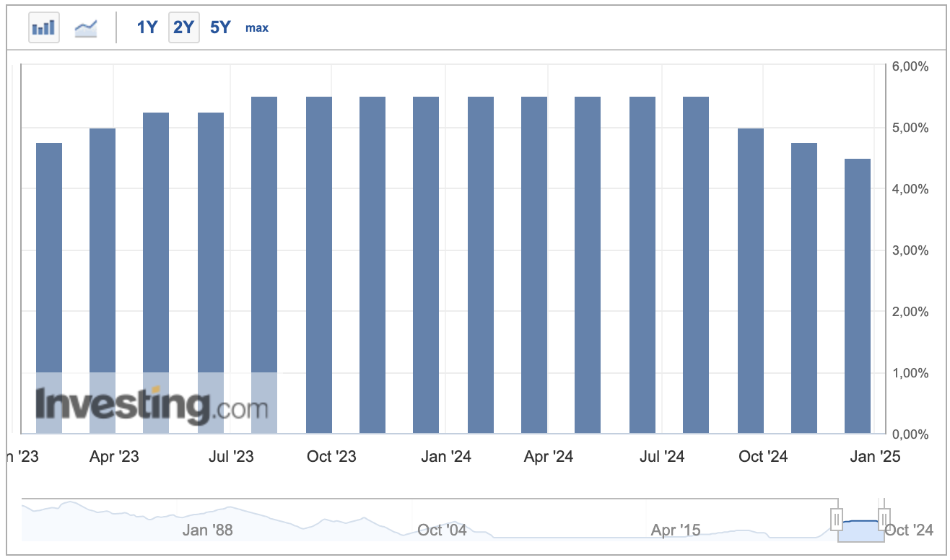Click the 2,00% axis label

[x=910, y=312]
